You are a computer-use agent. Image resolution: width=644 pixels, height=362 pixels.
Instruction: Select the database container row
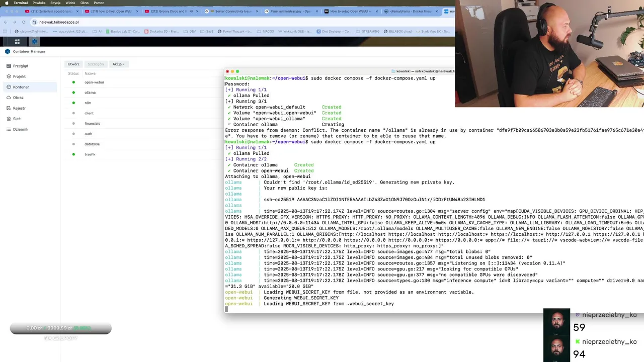(x=145, y=144)
